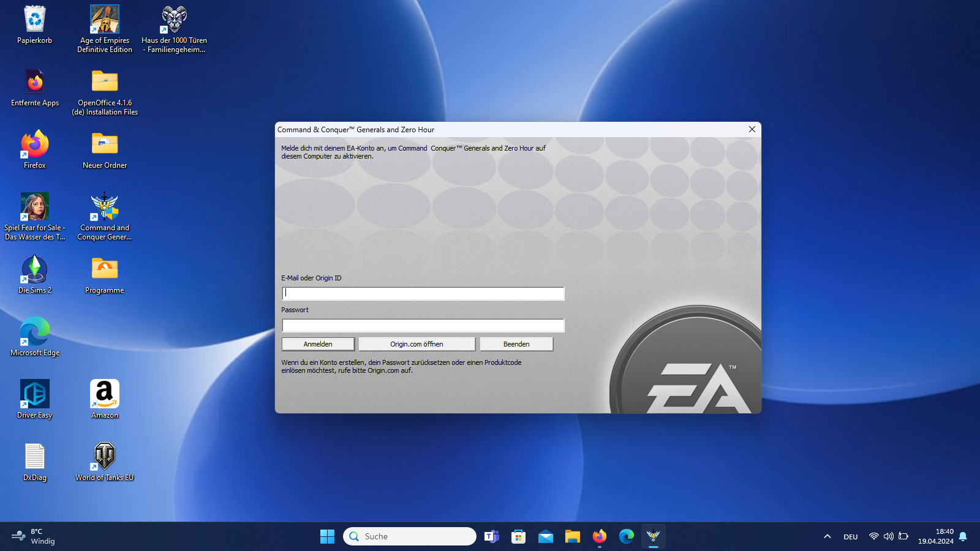Viewport: 980px width, 551px height.
Task: Click the Anmelden button
Action: pos(318,344)
